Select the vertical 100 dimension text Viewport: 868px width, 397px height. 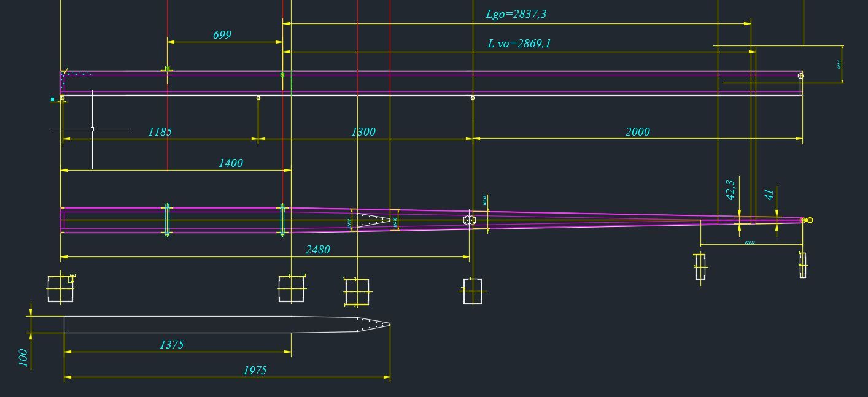(x=23, y=357)
